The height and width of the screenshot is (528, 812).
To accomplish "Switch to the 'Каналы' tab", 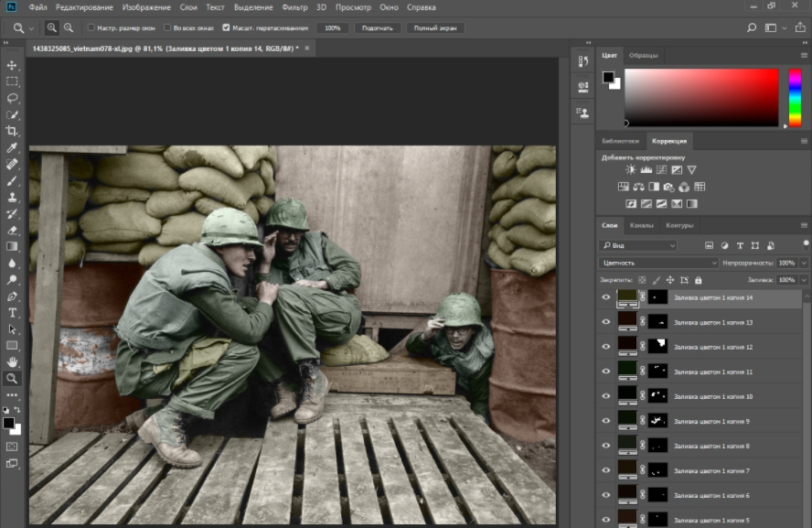I will point(641,225).
